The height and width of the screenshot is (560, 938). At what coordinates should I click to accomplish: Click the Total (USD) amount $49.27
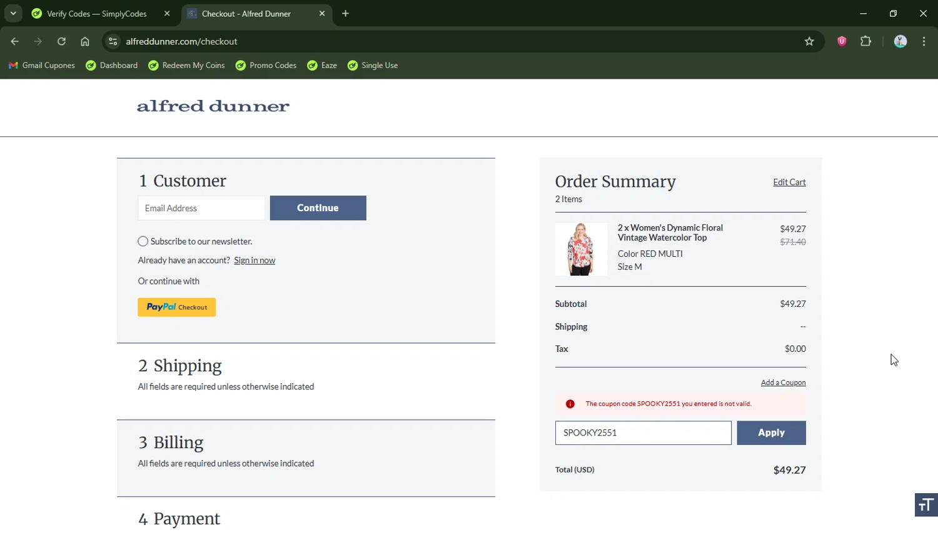point(790,470)
